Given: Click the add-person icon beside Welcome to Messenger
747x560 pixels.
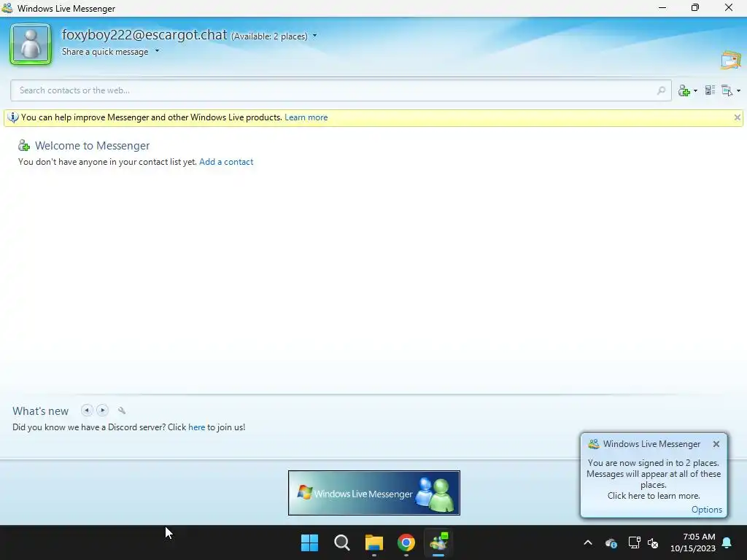Looking at the screenshot, I should pyautogui.click(x=24, y=145).
